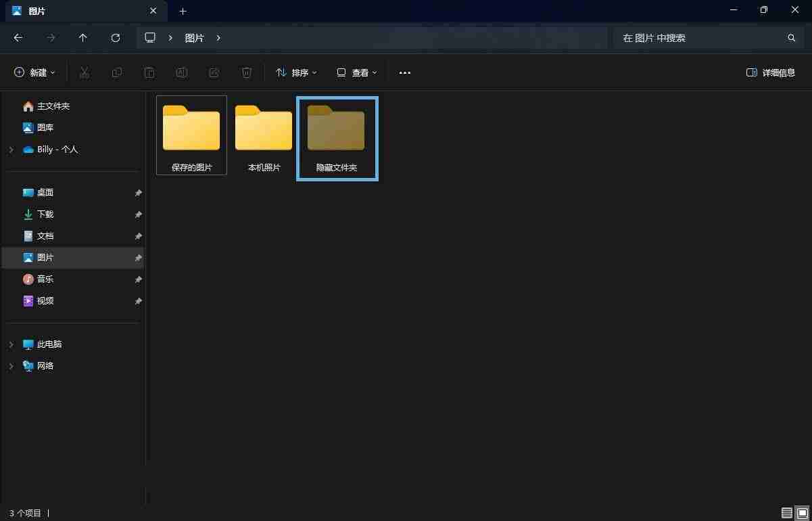812x521 pixels.
Task: Select the 隐藏文件夹 hidden folder
Action: coord(337,139)
